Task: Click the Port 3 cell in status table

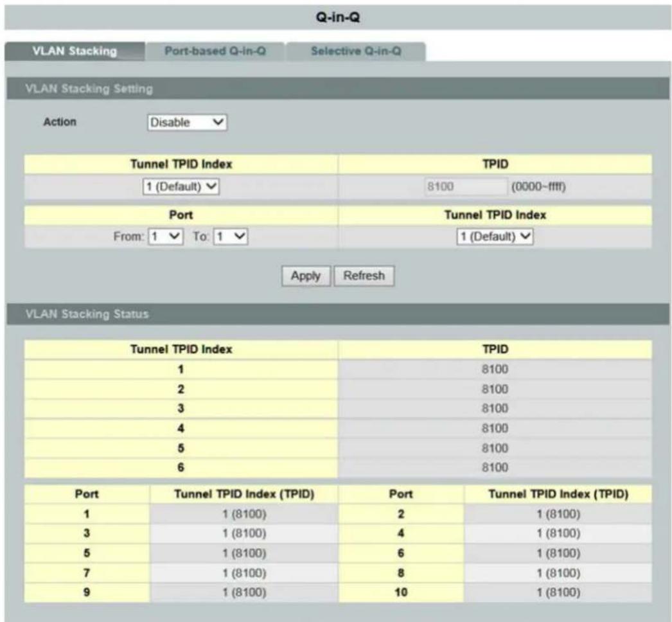Action: pyautogui.click(x=87, y=533)
